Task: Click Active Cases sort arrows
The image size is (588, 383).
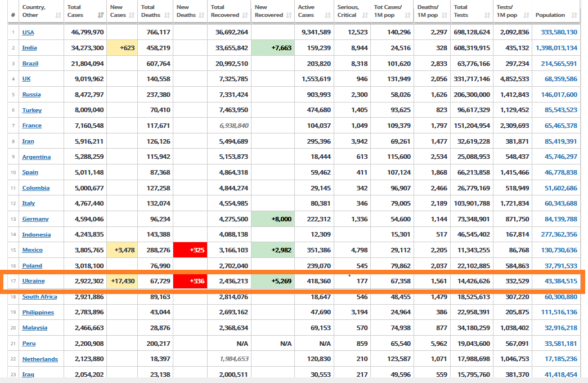Action: pyautogui.click(x=328, y=15)
